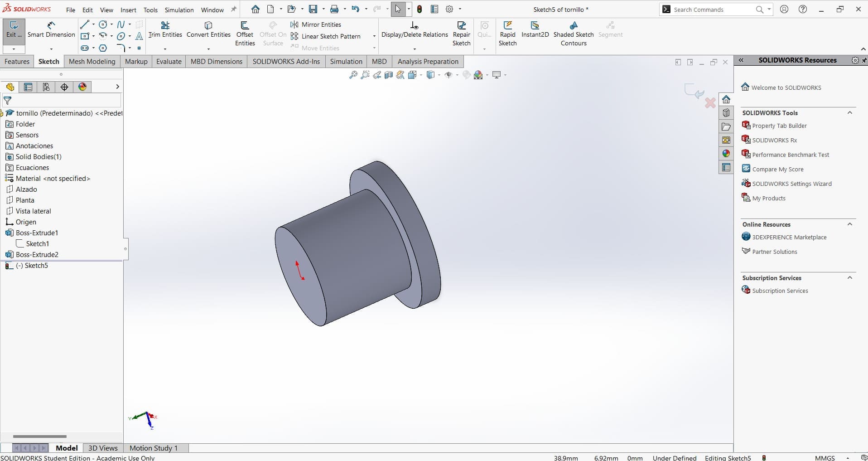The image size is (868, 461).
Task: Start Rapid Sketch
Action: pyautogui.click(x=508, y=34)
